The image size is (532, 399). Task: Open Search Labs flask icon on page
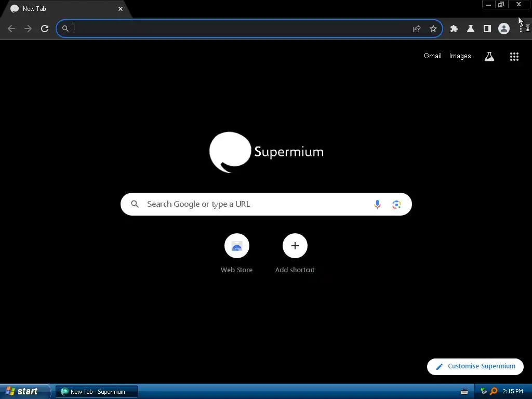[x=489, y=56]
